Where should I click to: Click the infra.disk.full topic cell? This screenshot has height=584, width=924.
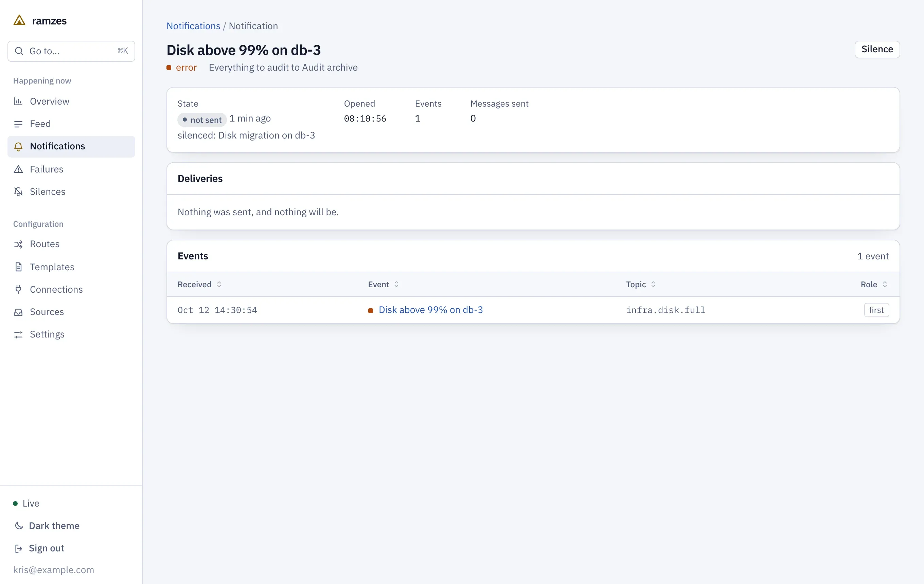(x=666, y=310)
